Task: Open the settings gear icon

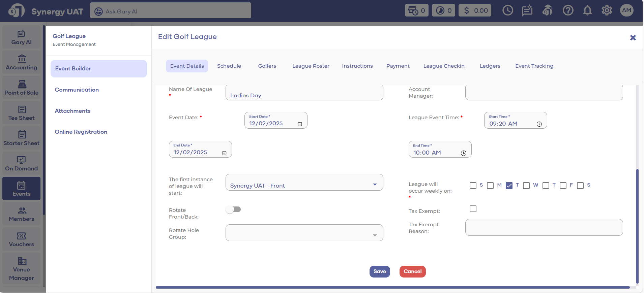Action: (x=607, y=11)
